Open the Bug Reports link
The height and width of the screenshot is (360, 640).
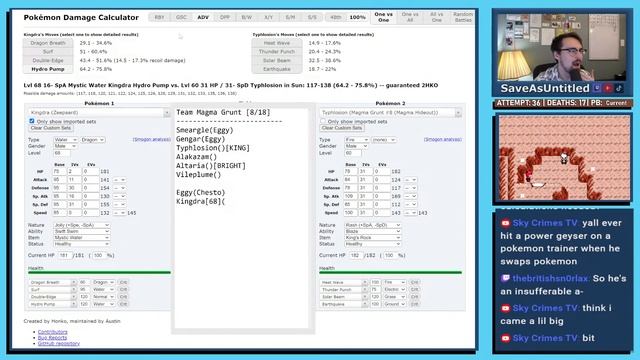[52, 338]
